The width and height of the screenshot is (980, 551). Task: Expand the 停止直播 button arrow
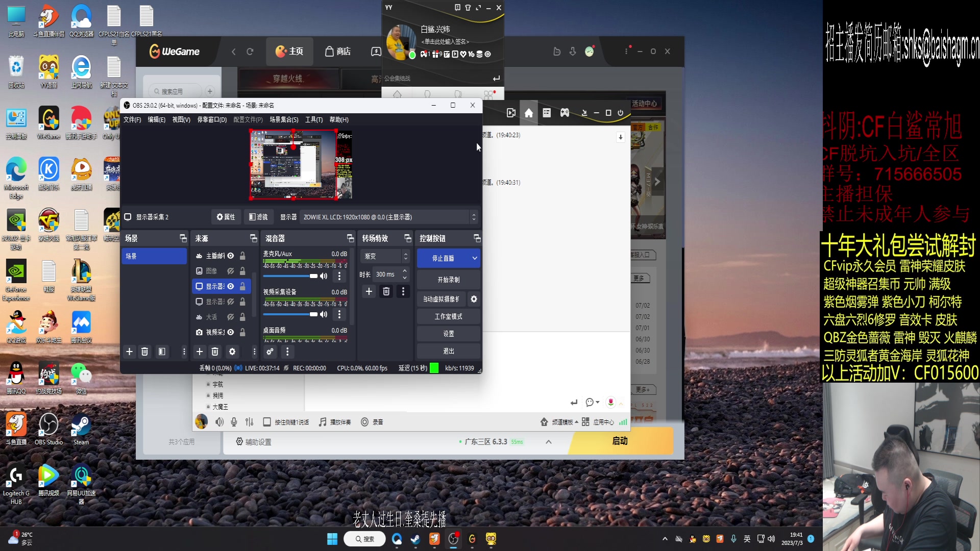click(x=475, y=258)
